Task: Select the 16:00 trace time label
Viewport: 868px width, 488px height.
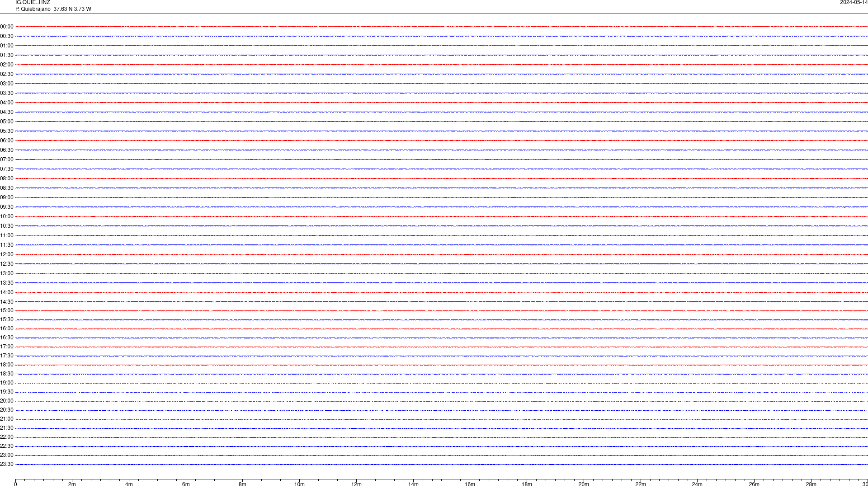Action: pos(7,328)
